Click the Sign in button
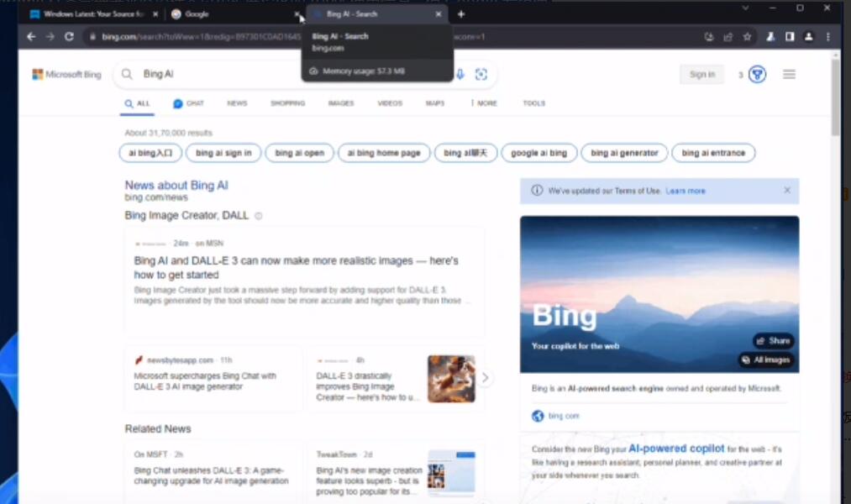 [x=701, y=74]
